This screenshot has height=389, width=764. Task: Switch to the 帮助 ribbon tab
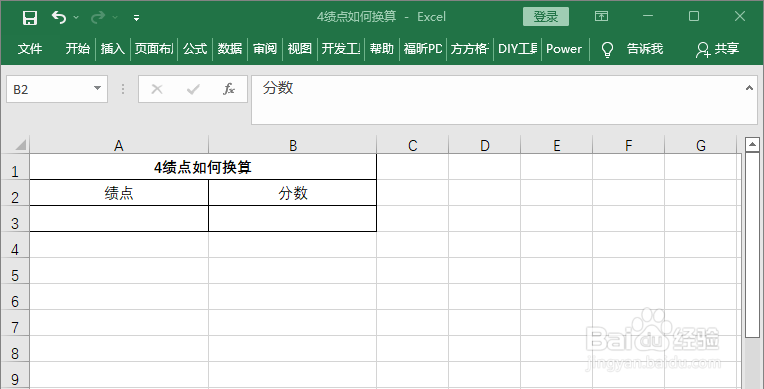click(382, 49)
